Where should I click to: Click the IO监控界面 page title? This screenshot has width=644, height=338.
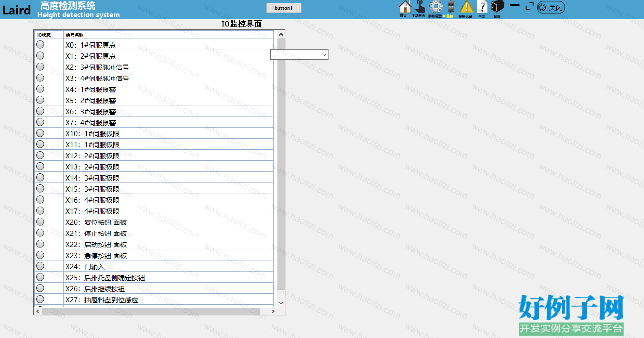[x=242, y=24]
